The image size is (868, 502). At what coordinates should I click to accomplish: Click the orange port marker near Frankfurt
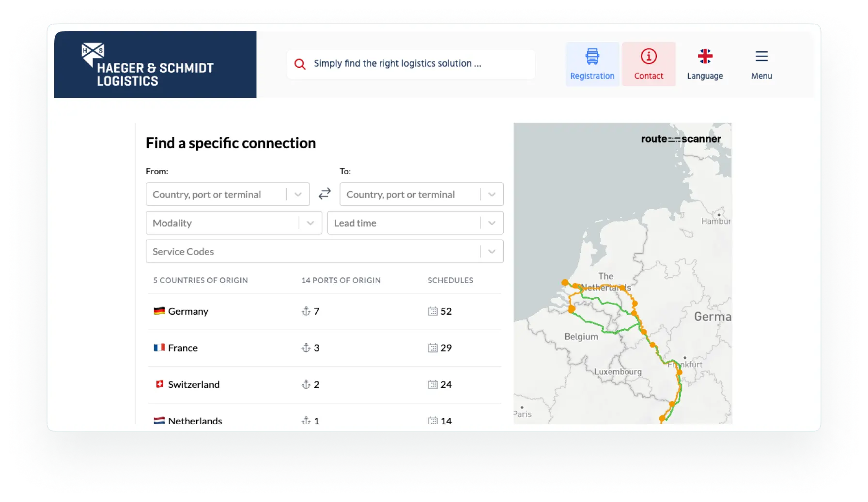(x=680, y=372)
